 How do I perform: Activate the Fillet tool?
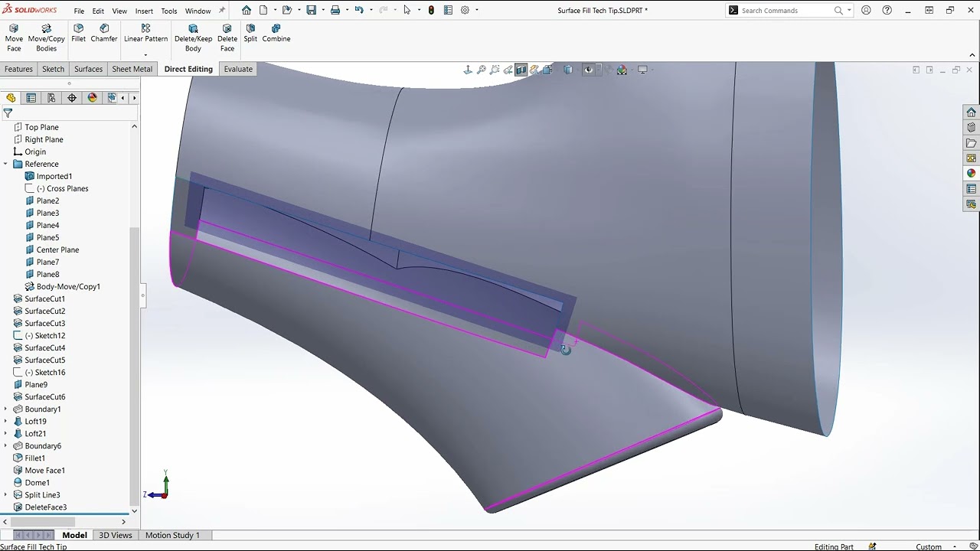click(x=78, y=33)
